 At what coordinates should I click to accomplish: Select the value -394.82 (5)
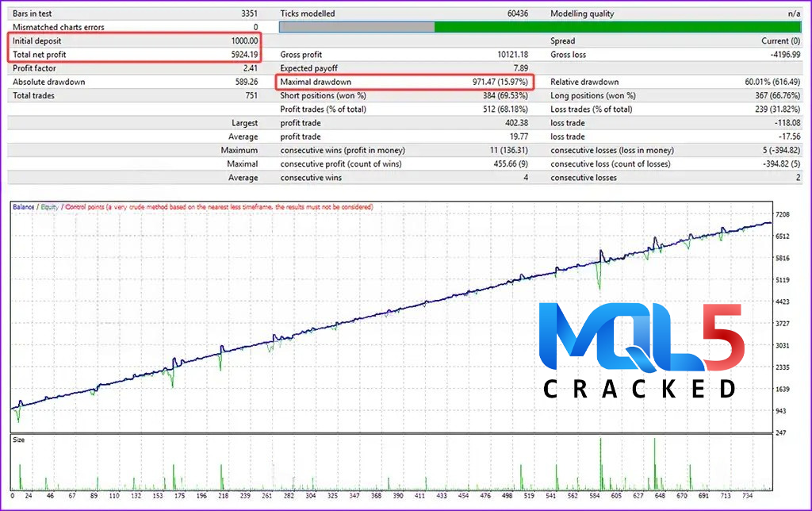pyautogui.click(x=781, y=163)
